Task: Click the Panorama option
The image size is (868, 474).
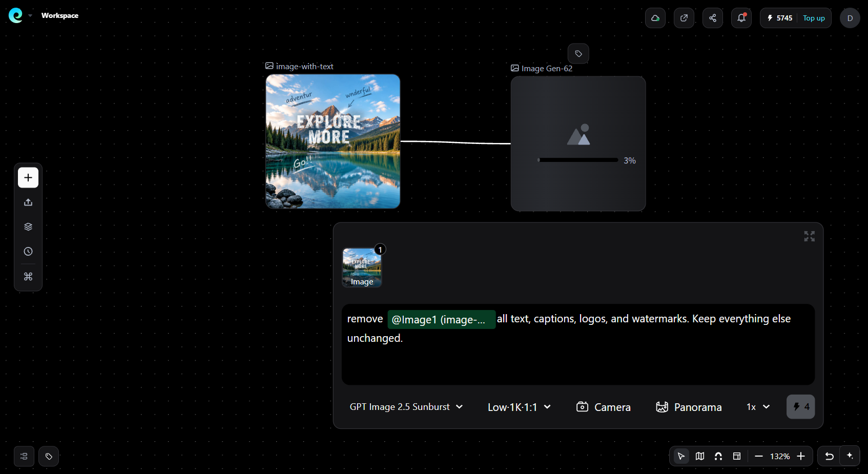Action: pyautogui.click(x=689, y=407)
